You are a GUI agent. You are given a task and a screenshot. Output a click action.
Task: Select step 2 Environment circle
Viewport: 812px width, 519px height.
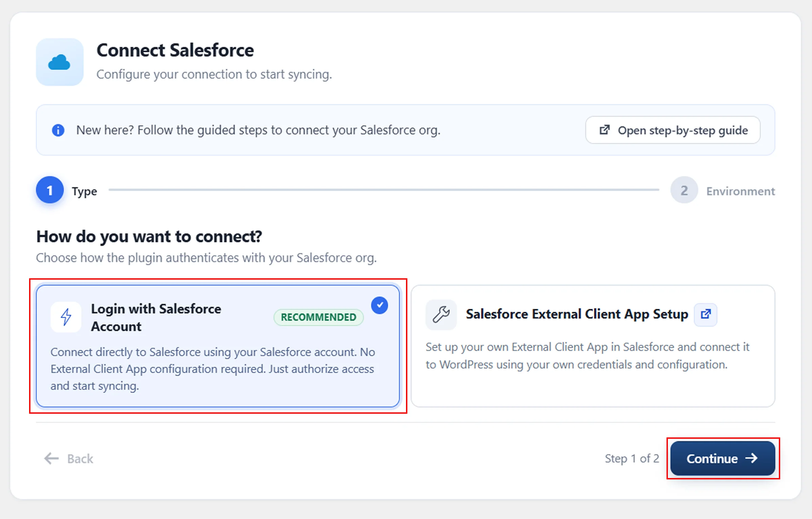(x=684, y=190)
